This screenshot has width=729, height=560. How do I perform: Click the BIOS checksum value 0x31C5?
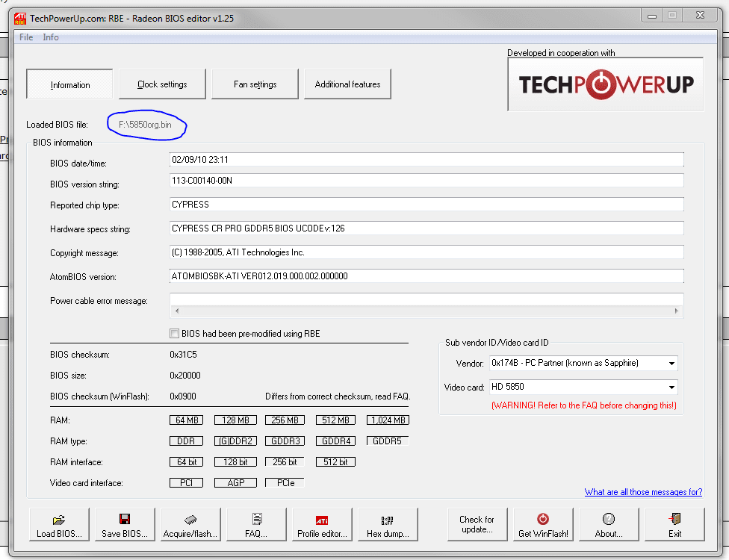tap(183, 355)
